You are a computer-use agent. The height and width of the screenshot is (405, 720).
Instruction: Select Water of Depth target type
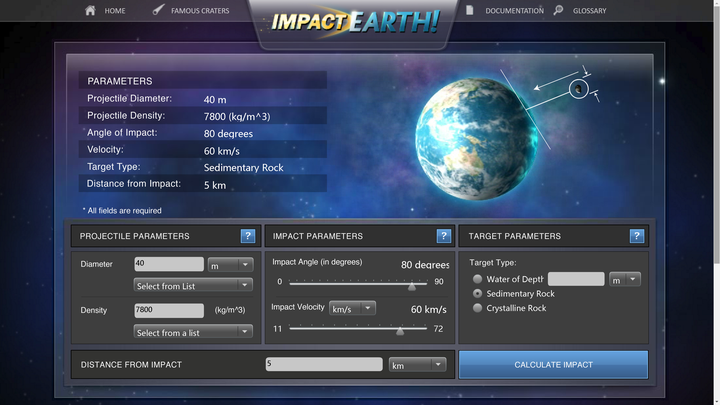point(478,279)
